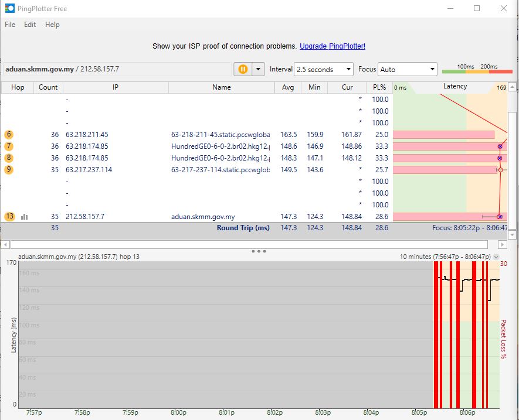The width and height of the screenshot is (519, 420).
Task: Open the File menu
Action: (10, 25)
